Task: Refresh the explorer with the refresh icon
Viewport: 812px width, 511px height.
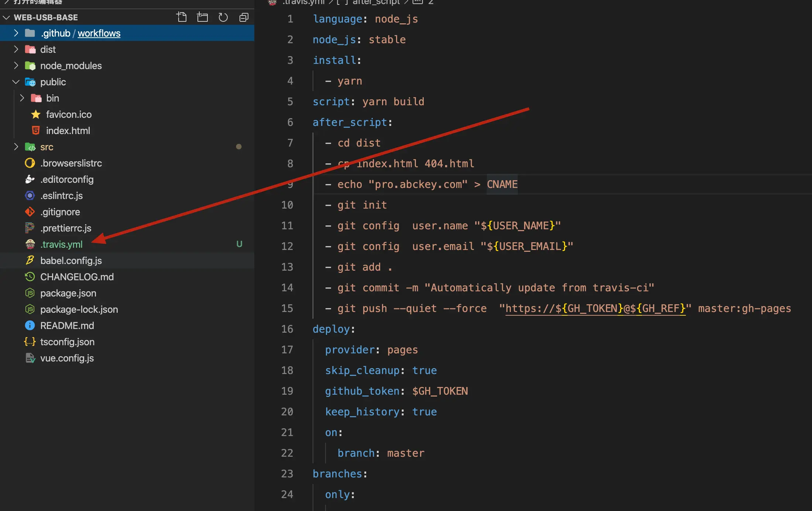Action: click(223, 17)
